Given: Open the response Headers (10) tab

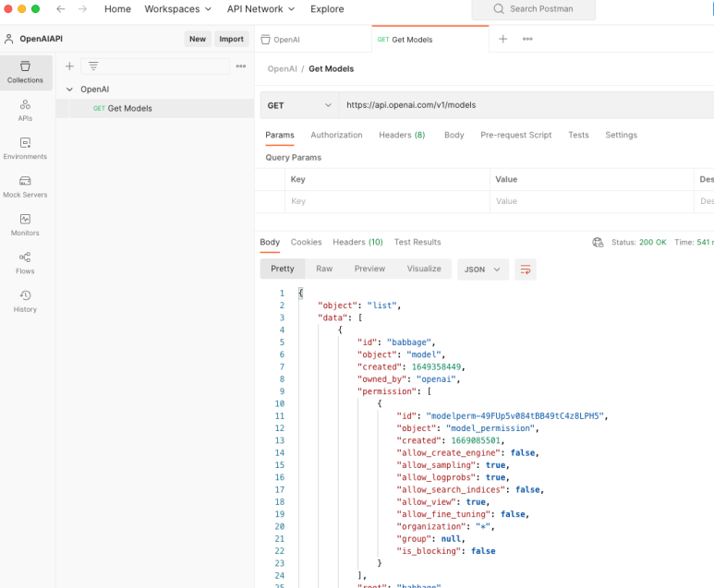Looking at the screenshot, I should click(x=357, y=242).
